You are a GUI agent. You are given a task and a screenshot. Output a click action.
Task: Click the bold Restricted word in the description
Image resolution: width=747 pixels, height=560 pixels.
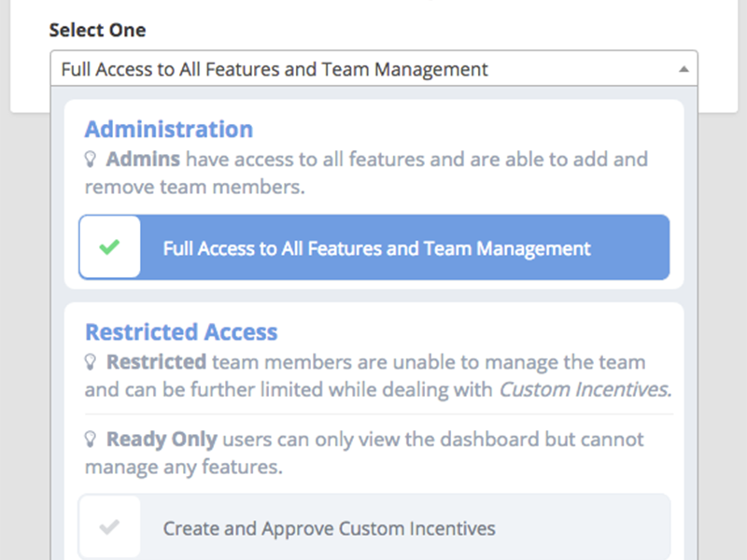(x=156, y=361)
